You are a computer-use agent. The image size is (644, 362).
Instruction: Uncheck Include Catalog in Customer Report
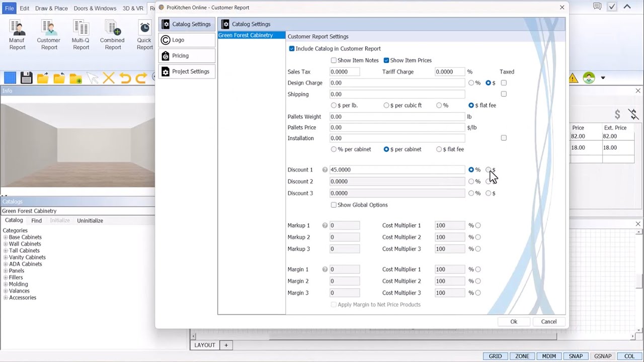pyautogui.click(x=292, y=49)
